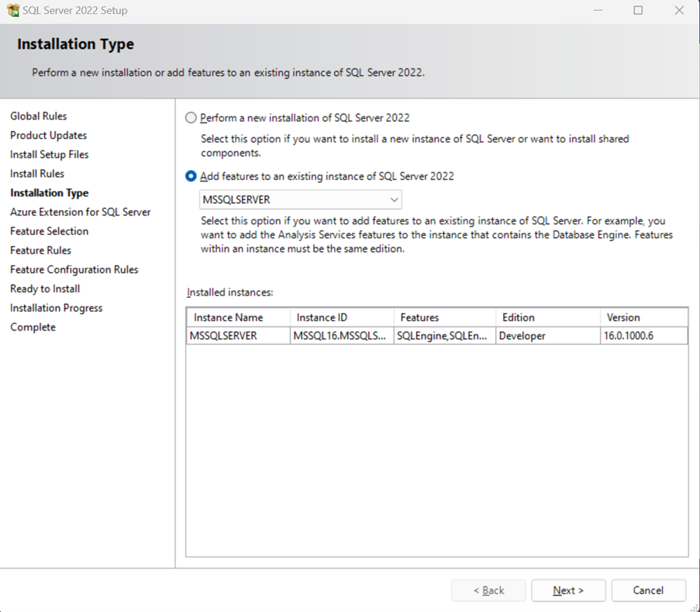The width and height of the screenshot is (700, 612).
Task: Click Ready to Install step in sidebar
Action: [45, 289]
